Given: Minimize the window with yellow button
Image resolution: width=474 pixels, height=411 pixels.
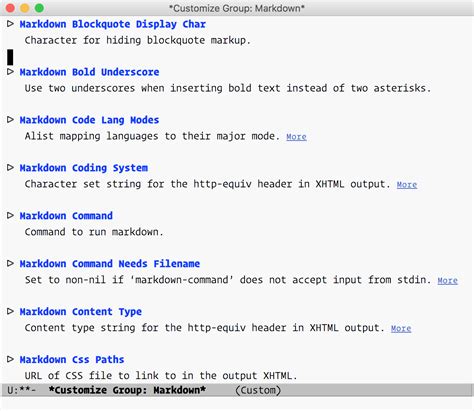Looking at the screenshot, I should pyautogui.click(x=25, y=8).
